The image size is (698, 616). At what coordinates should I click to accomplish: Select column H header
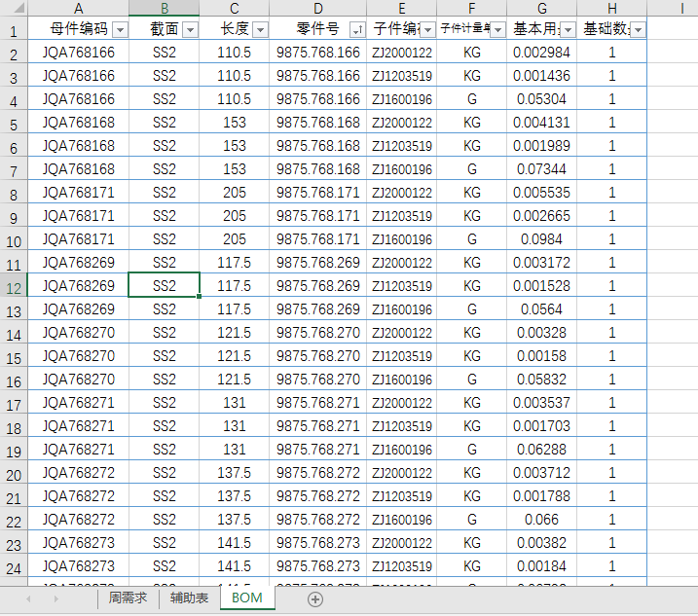pyautogui.click(x=612, y=8)
